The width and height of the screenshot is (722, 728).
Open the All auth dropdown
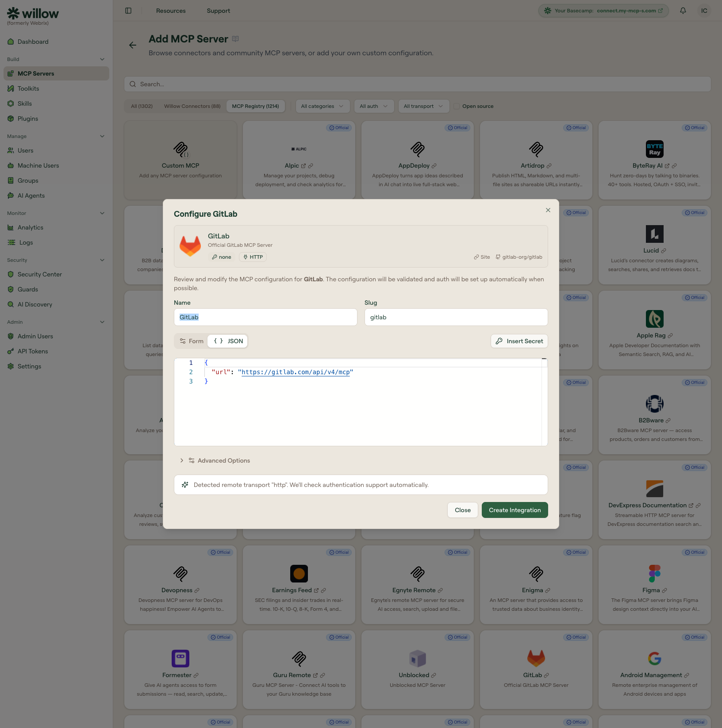tap(374, 106)
